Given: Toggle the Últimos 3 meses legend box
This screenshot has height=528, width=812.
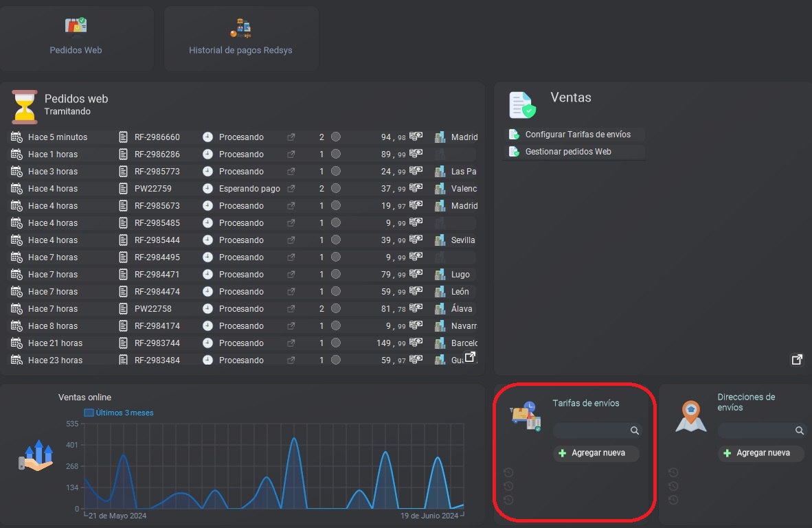Looking at the screenshot, I should point(89,413).
